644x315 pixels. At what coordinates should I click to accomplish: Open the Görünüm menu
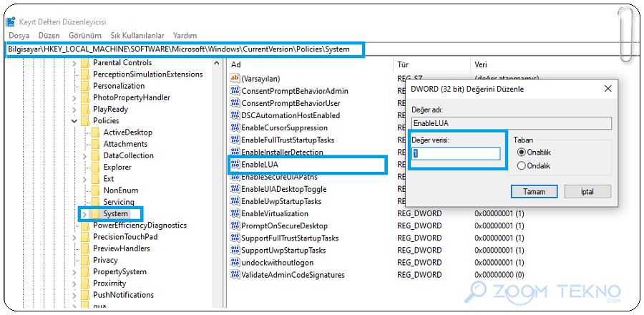85,36
